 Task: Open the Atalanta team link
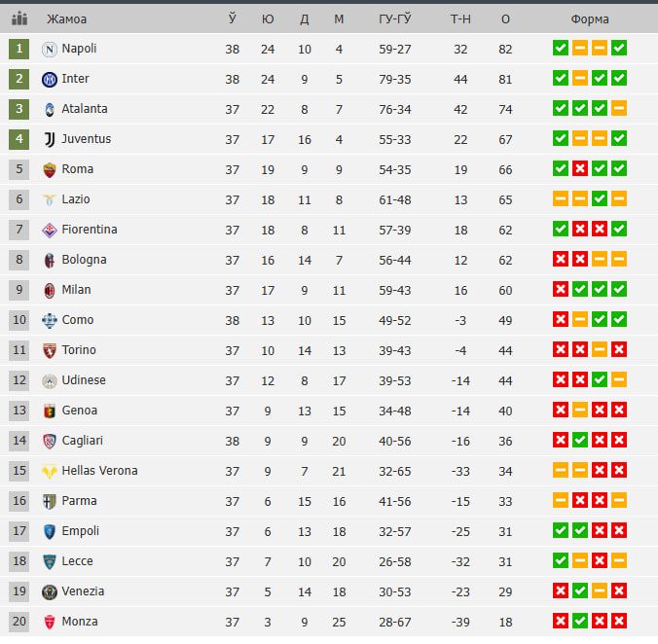click(85, 109)
